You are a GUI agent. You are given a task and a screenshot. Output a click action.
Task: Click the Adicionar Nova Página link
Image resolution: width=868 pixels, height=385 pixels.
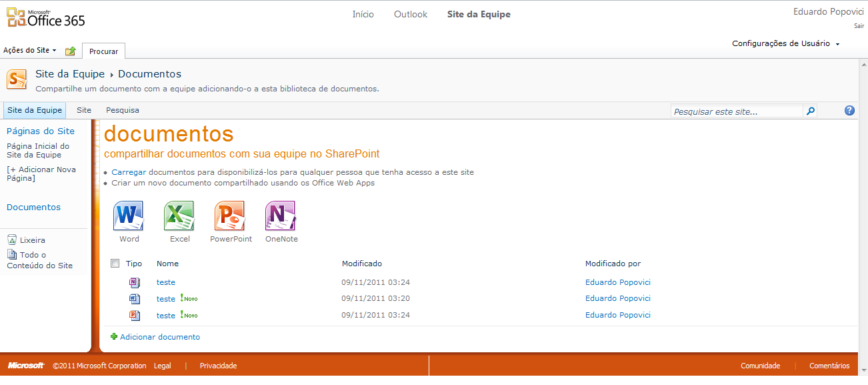(x=41, y=174)
